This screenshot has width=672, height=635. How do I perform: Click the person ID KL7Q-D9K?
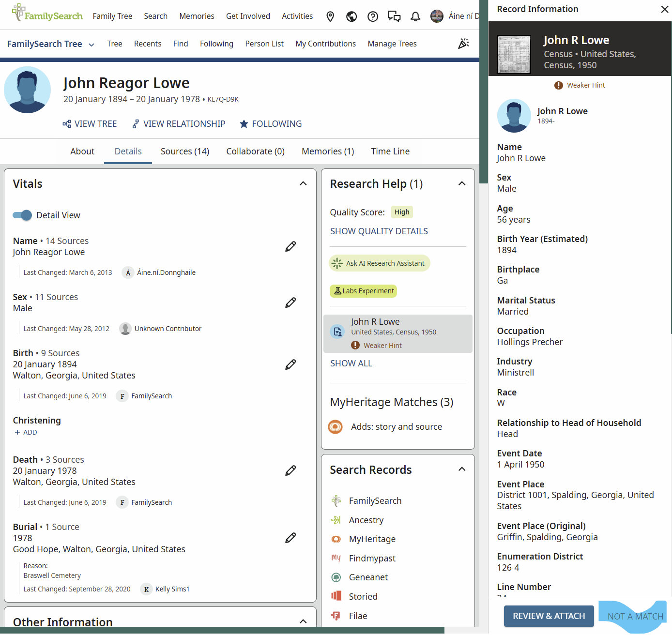pos(223,99)
